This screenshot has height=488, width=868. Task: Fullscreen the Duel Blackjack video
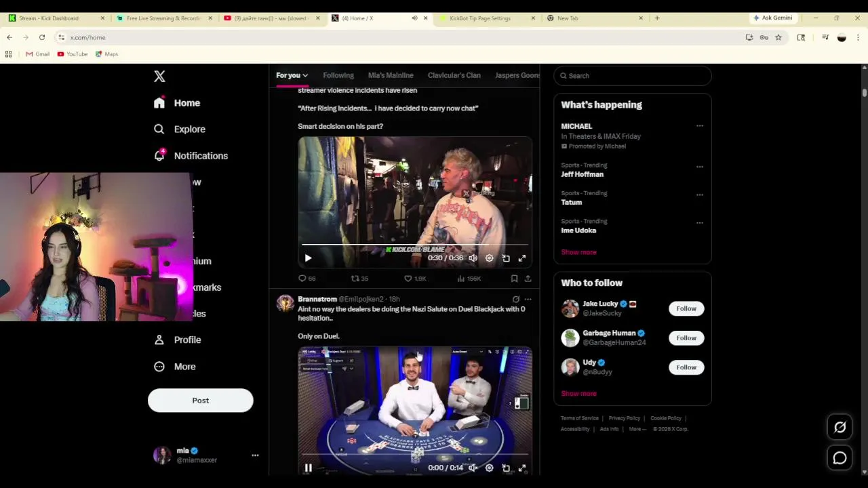[x=522, y=468]
